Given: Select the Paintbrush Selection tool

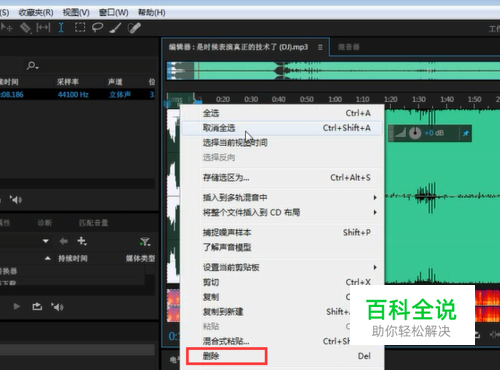Looking at the screenshot, I should [115, 28].
